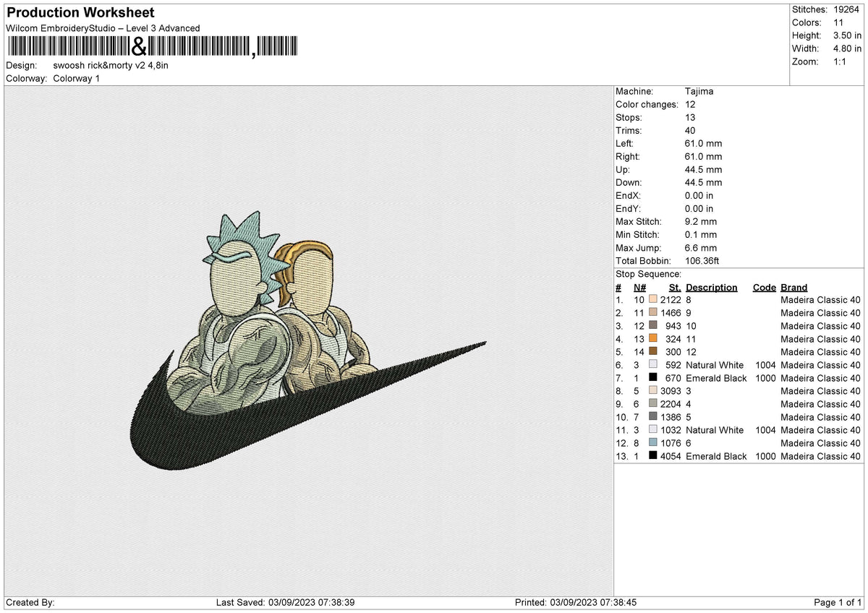Click the Max Jump value '6.6 mm'
The width and height of the screenshot is (868, 613).
point(701,247)
